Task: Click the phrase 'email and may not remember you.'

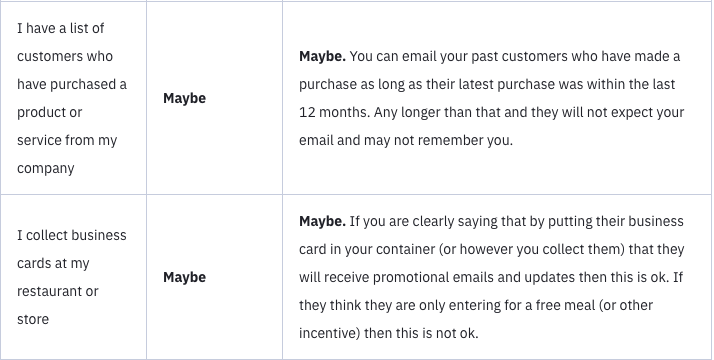Action: 406,141
